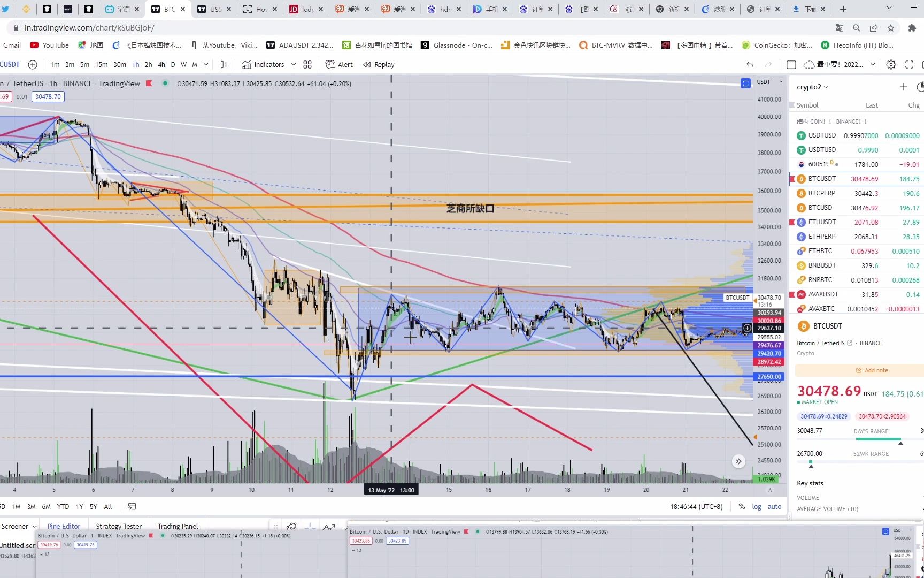Toggle log scale on price axis

tap(757, 506)
